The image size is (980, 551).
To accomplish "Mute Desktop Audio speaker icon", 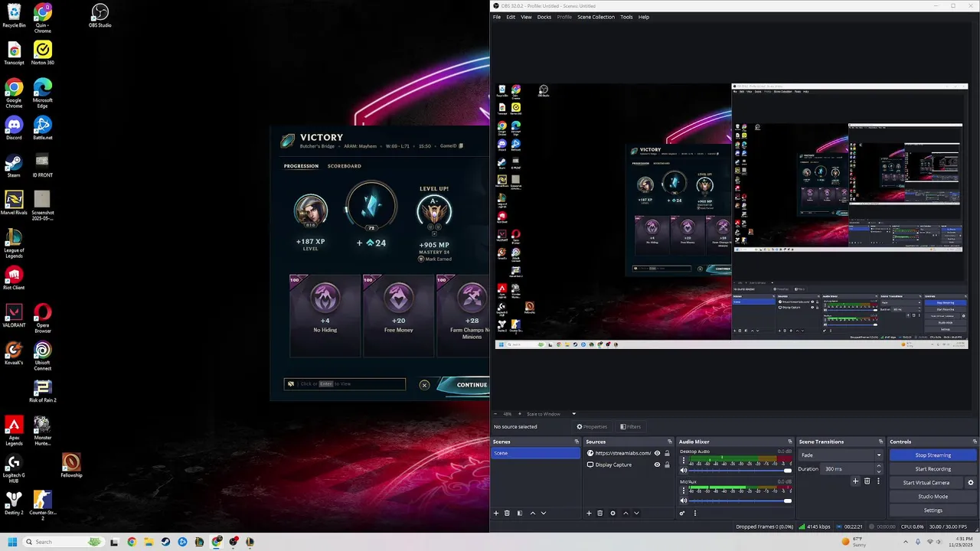I will point(684,471).
